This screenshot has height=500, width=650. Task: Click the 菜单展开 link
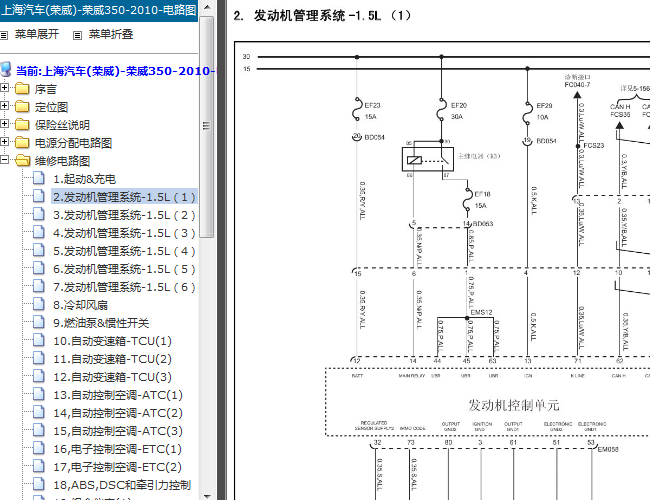click(x=37, y=34)
